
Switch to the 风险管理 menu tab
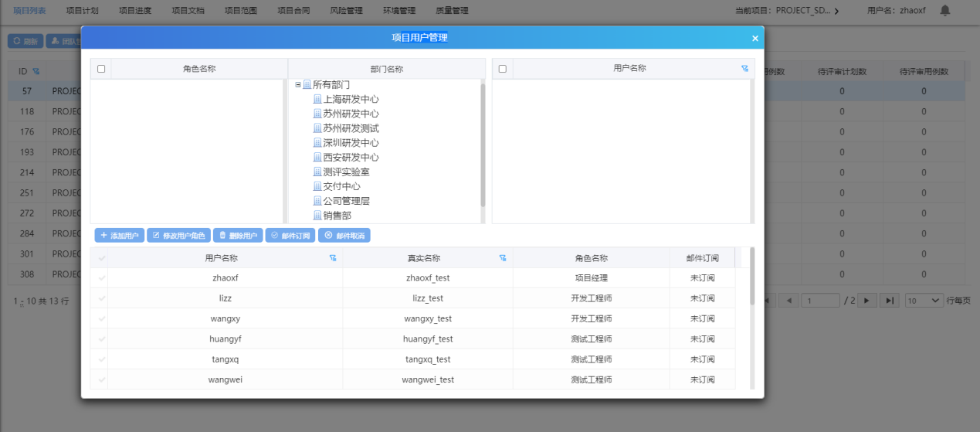(346, 11)
